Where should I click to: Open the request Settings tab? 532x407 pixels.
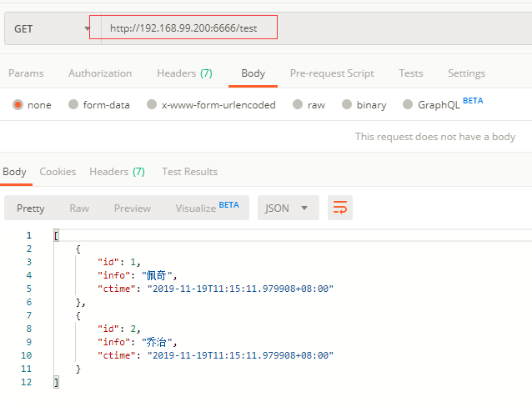tap(466, 73)
